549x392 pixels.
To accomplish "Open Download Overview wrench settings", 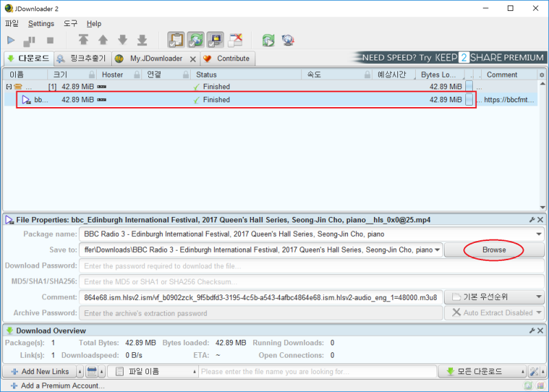I will click(533, 330).
